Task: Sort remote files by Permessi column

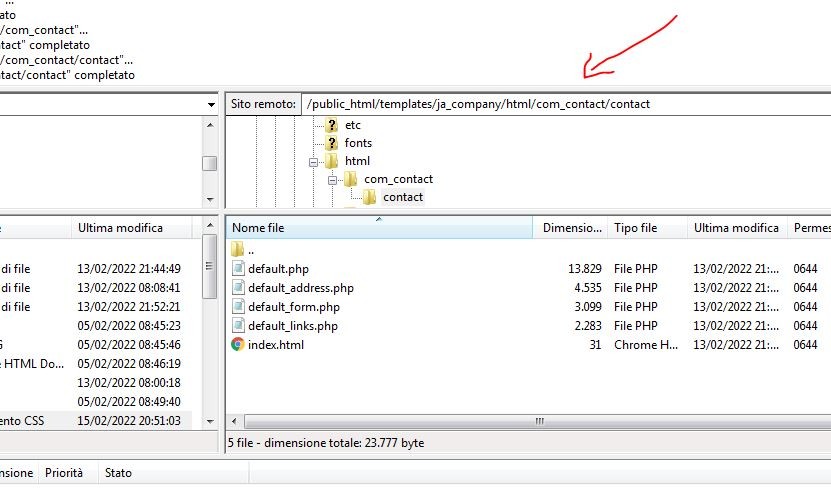Action: [x=809, y=228]
